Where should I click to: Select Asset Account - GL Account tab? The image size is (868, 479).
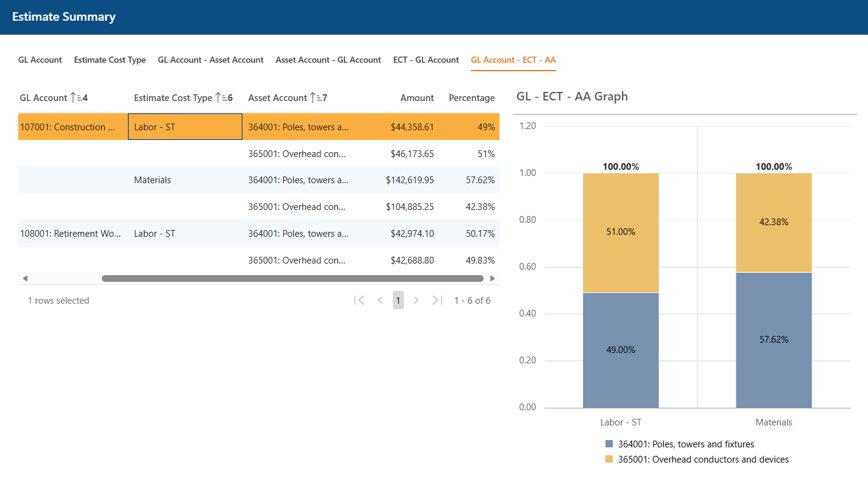[328, 60]
